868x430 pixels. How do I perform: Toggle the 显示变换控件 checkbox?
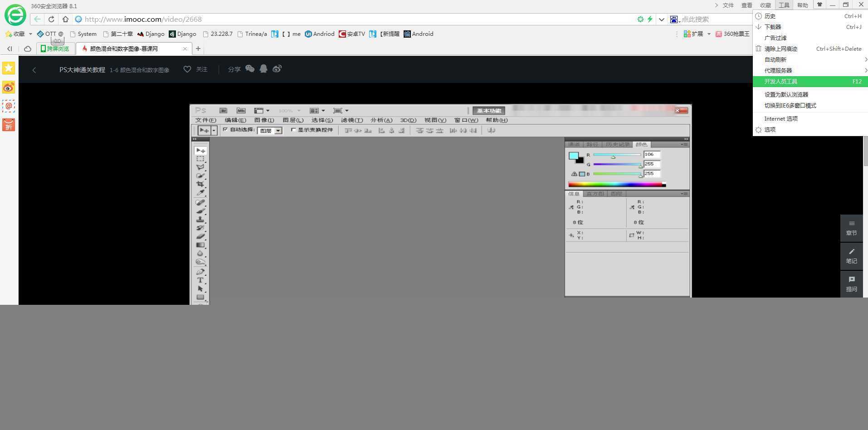point(293,130)
